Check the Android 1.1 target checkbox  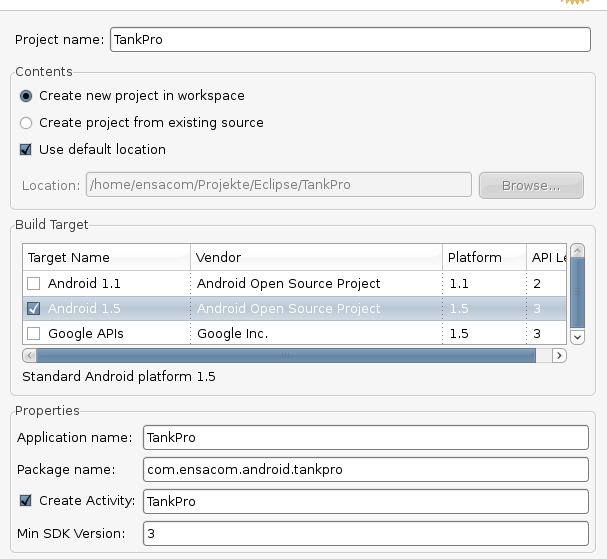[34, 283]
